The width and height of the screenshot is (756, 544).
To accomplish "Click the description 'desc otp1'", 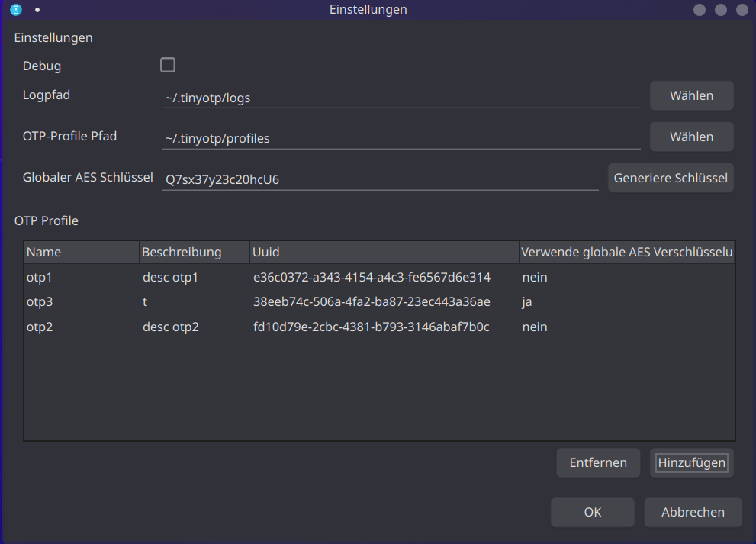I will 170,277.
